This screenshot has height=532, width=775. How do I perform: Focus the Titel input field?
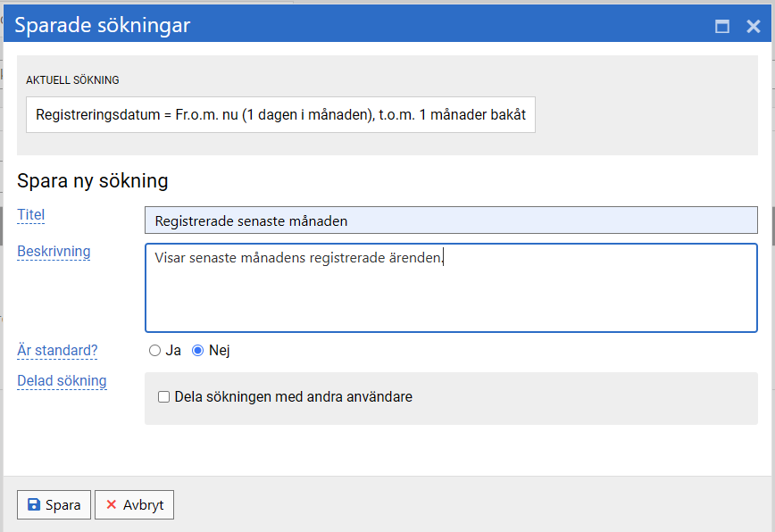click(x=451, y=220)
